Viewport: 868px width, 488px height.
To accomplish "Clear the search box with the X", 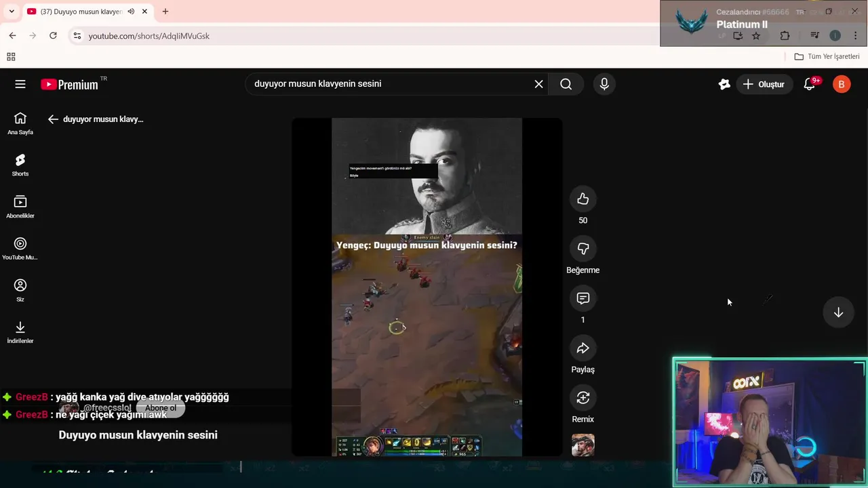I will coord(538,84).
